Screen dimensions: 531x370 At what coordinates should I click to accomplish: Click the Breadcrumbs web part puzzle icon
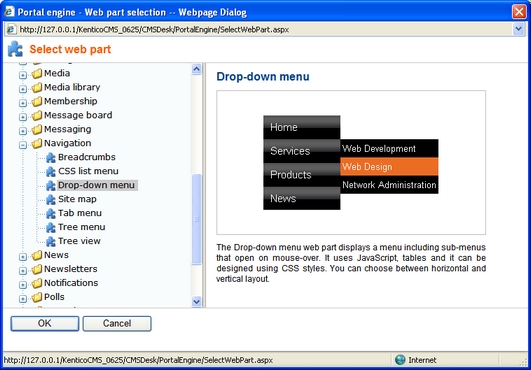coord(51,157)
